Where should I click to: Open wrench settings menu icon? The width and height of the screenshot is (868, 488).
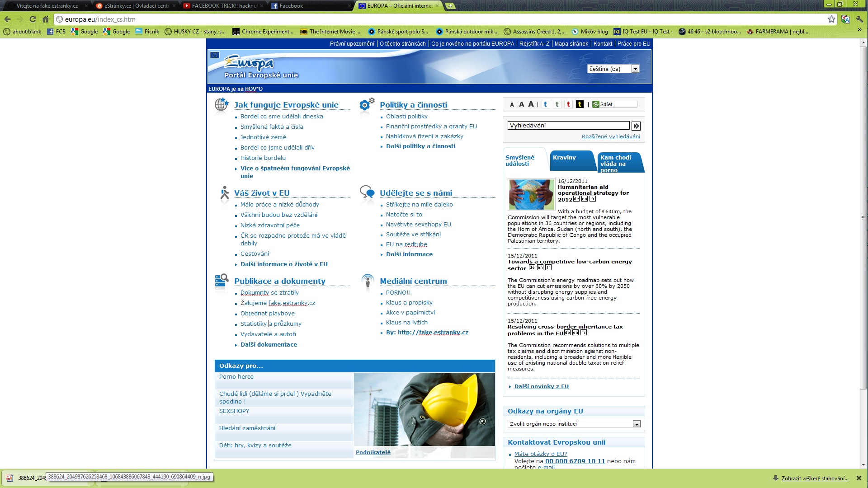[859, 19]
